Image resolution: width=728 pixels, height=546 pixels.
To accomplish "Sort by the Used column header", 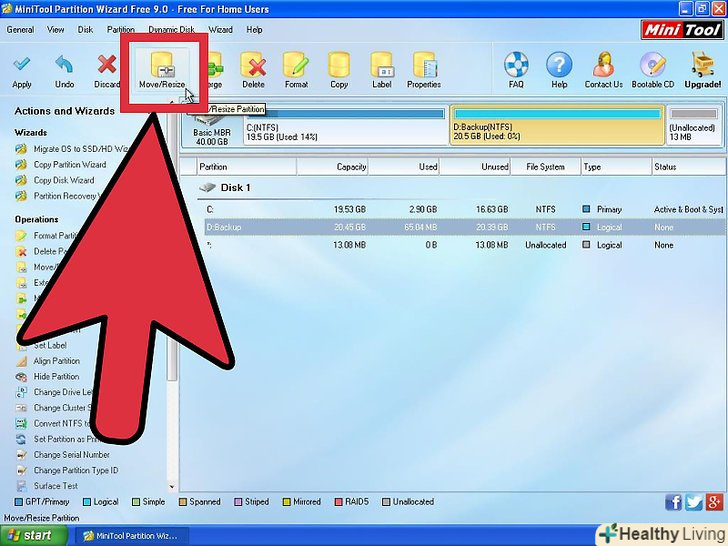I will [403, 167].
